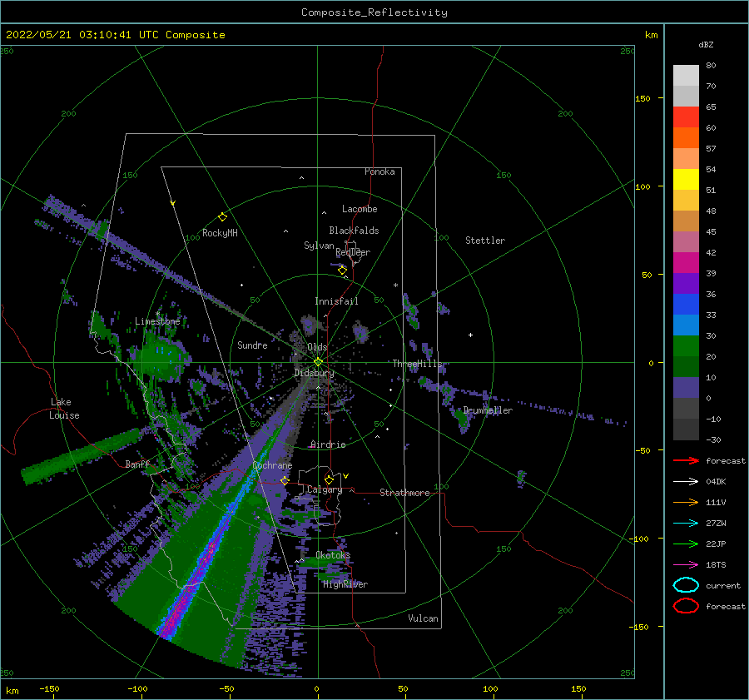This screenshot has width=749, height=700.
Task: Select the cyan current ellipse legend icon
Action: [x=686, y=585]
